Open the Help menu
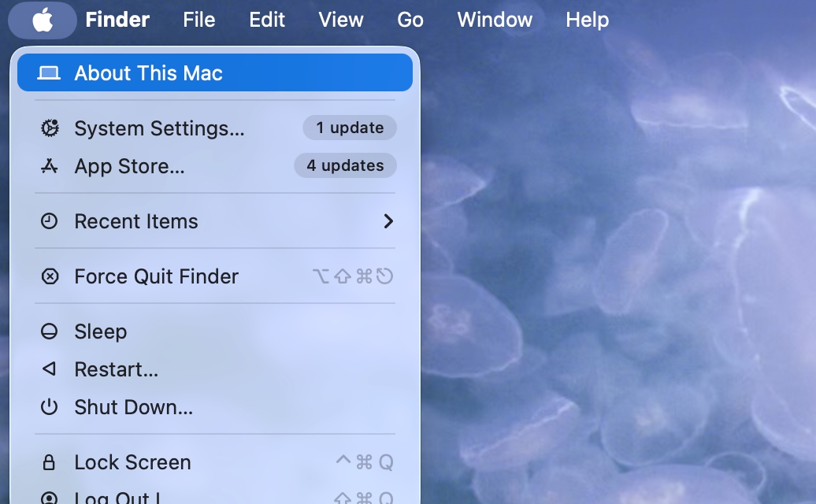Image resolution: width=816 pixels, height=504 pixels. 587,20
